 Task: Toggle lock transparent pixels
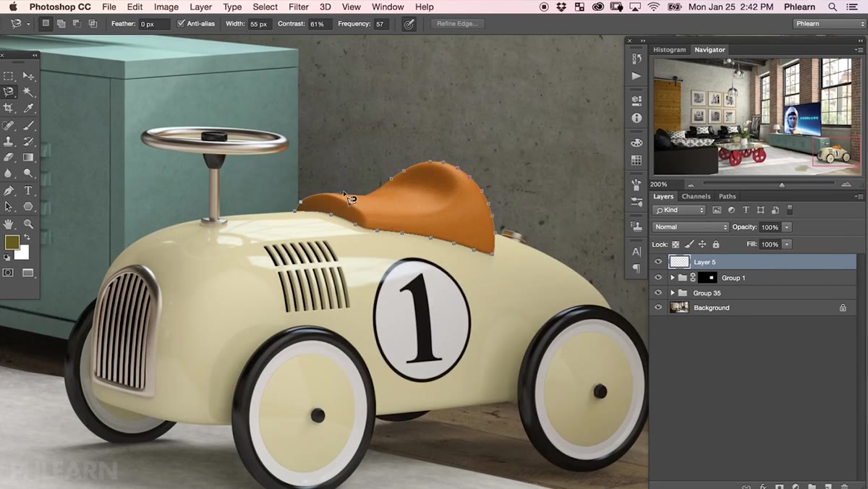676,244
